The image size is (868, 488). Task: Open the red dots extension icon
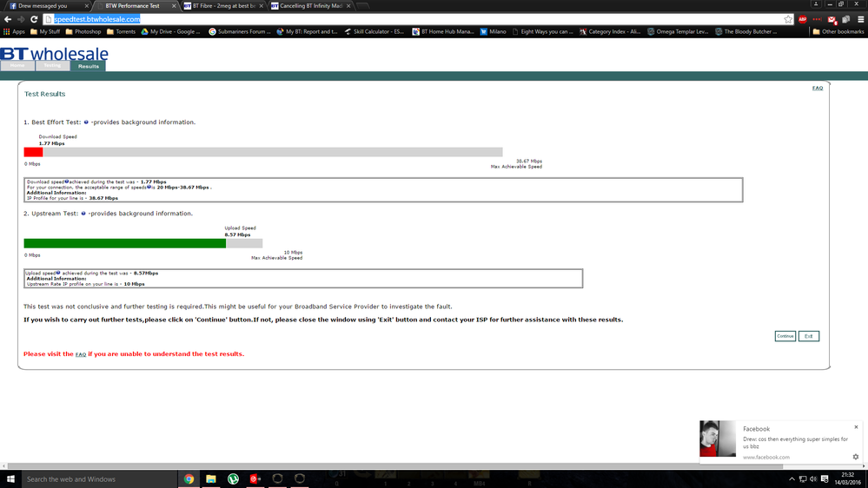[x=817, y=19]
